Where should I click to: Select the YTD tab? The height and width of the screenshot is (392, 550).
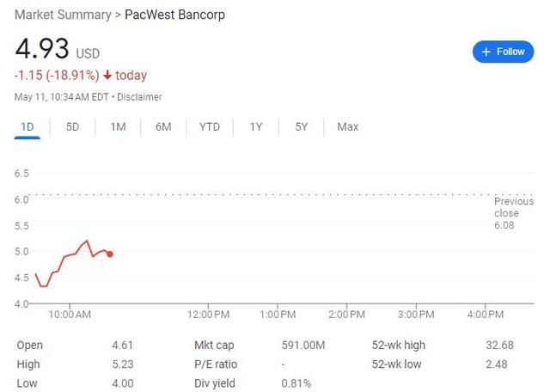coord(210,127)
